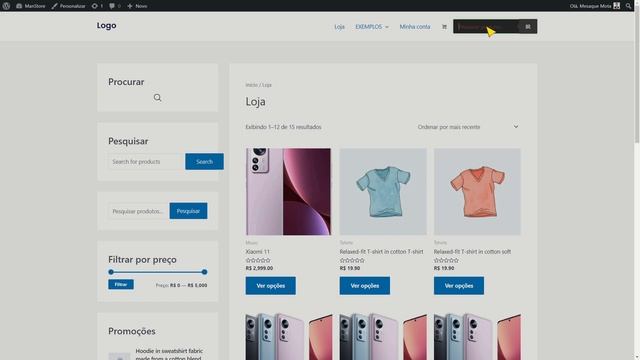Expand the EXEMPLOS dropdown menu
The image size is (640, 360).
pyautogui.click(x=372, y=27)
